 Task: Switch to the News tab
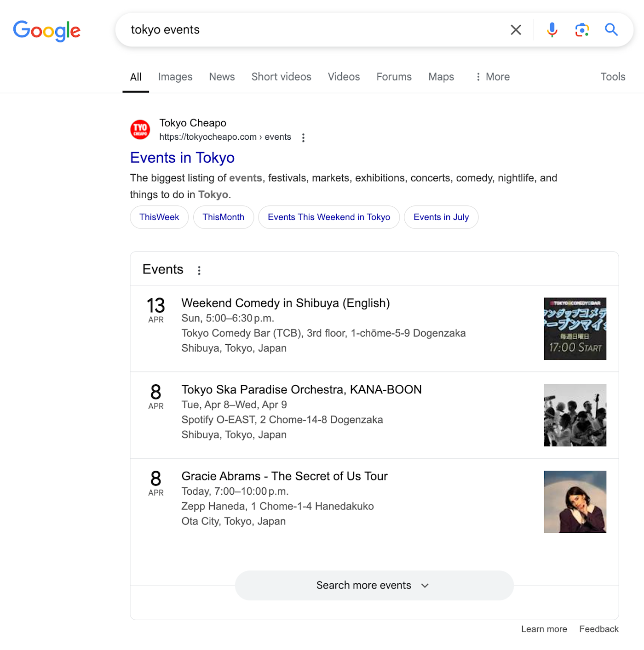click(222, 77)
